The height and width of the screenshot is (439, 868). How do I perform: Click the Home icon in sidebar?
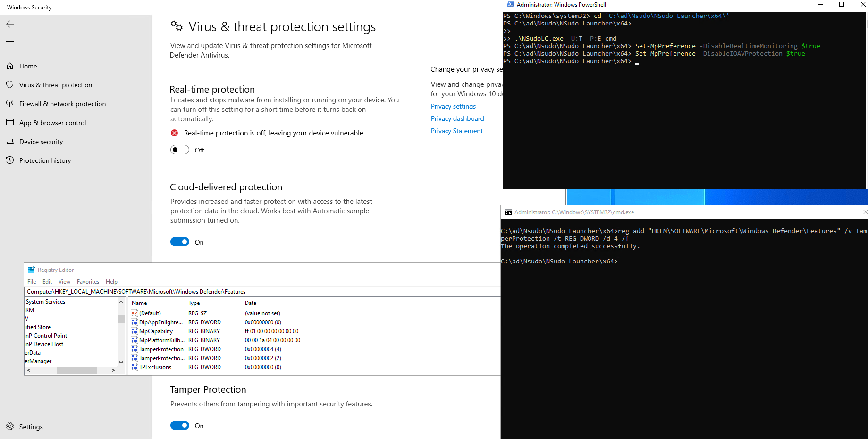click(x=10, y=66)
